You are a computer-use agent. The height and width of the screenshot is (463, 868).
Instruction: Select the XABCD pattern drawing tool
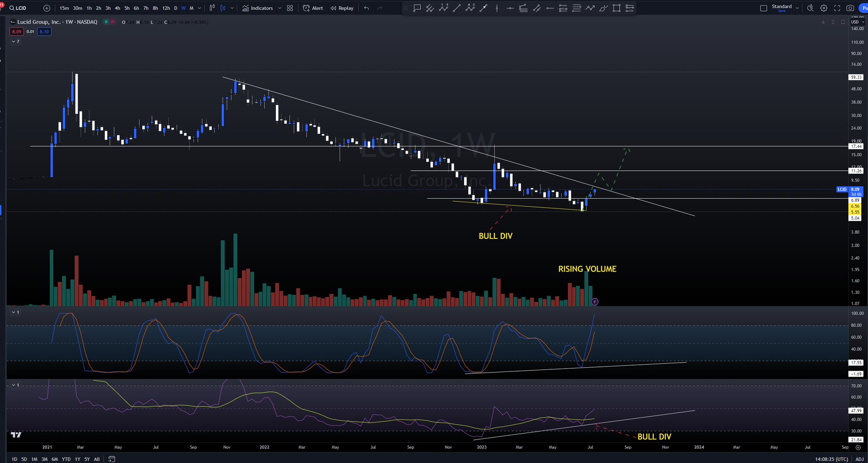471,8
